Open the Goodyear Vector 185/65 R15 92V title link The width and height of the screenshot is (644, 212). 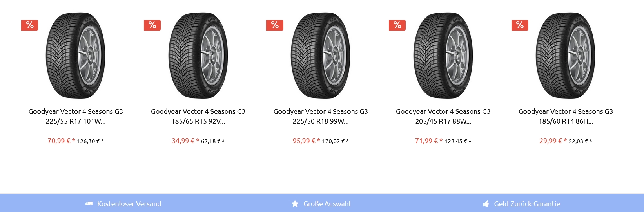pos(198,116)
